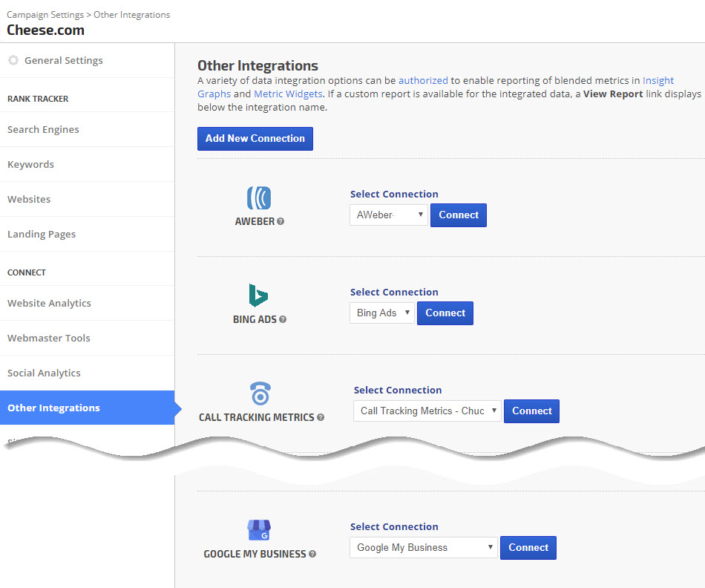Click the Bing Ads logo icon

(x=258, y=295)
